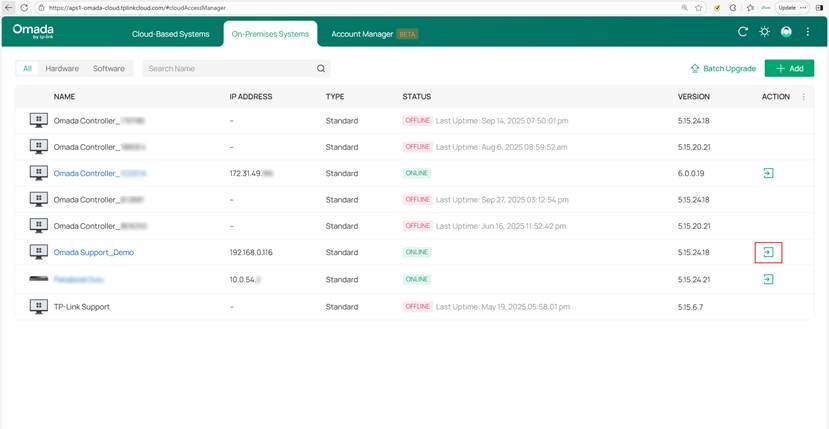Open the account avatar menu
Viewport: 829px width, 429px height.
pyautogui.click(x=786, y=32)
